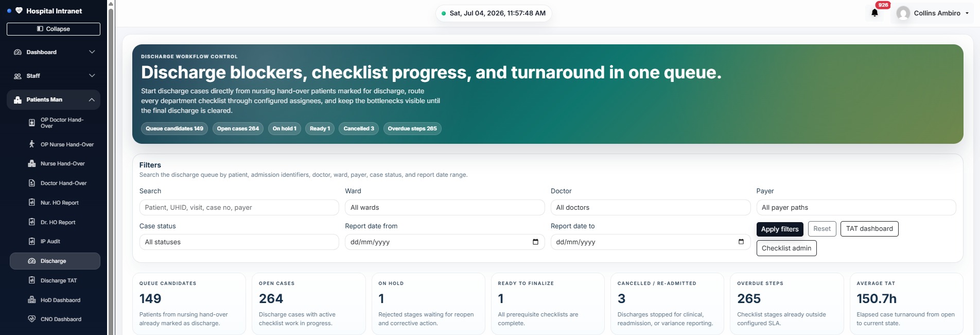Click the sidebar Collapse button
The height and width of the screenshot is (335, 980).
click(54, 29)
